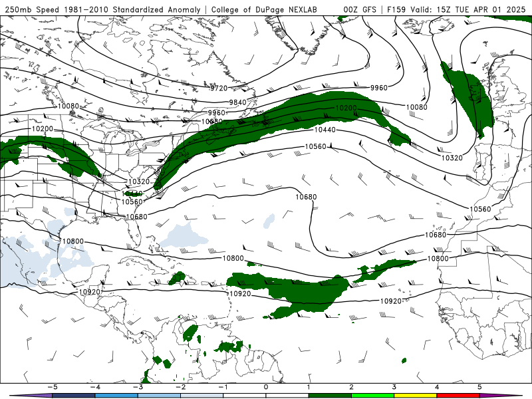532x399 pixels.
Task: Click the colorbar label "3"
Action: pos(394,387)
